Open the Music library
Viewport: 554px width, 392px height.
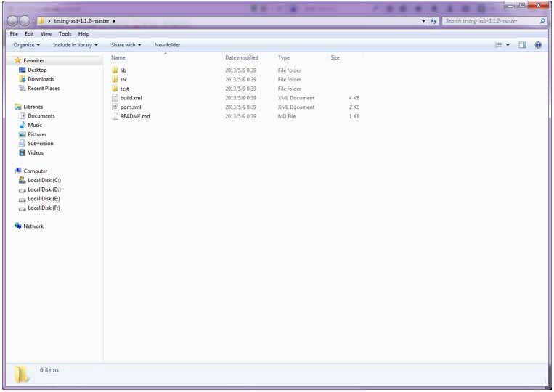35,125
